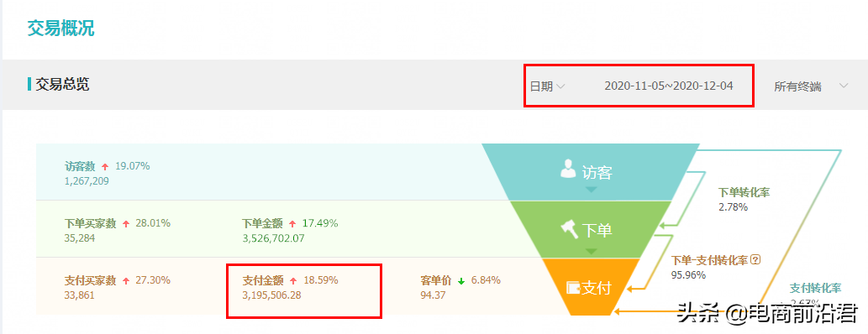
Task: Click the red up arrow beside 支付金额
Action: 294,281
